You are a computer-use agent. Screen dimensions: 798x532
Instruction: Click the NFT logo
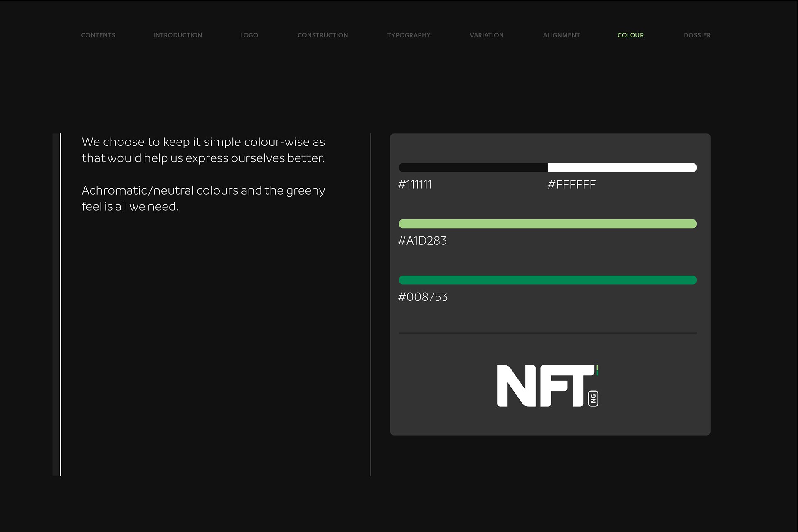tap(544, 386)
